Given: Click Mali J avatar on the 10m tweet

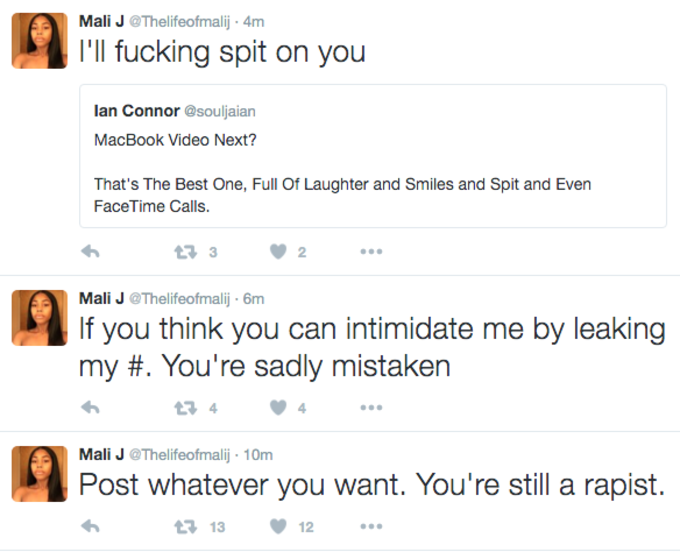Looking at the screenshot, I should pos(39,474).
